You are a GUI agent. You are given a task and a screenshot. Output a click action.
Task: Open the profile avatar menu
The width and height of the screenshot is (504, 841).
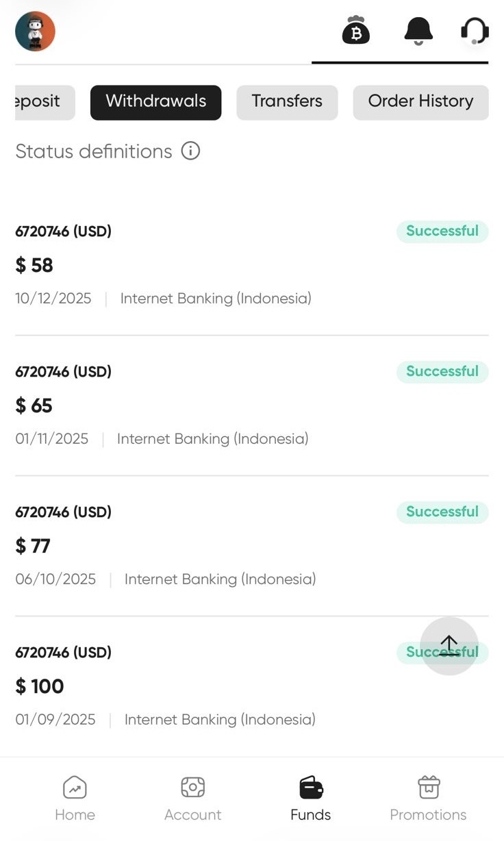click(35, 32)
